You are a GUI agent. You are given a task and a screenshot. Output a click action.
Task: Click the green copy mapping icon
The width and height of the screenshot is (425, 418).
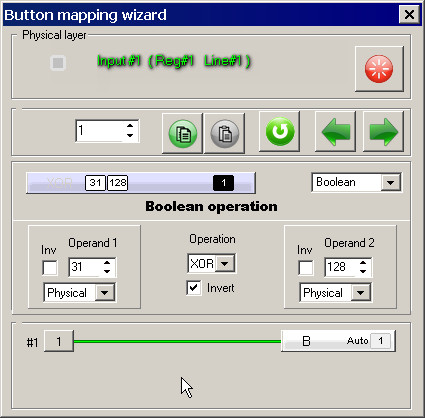182,133
